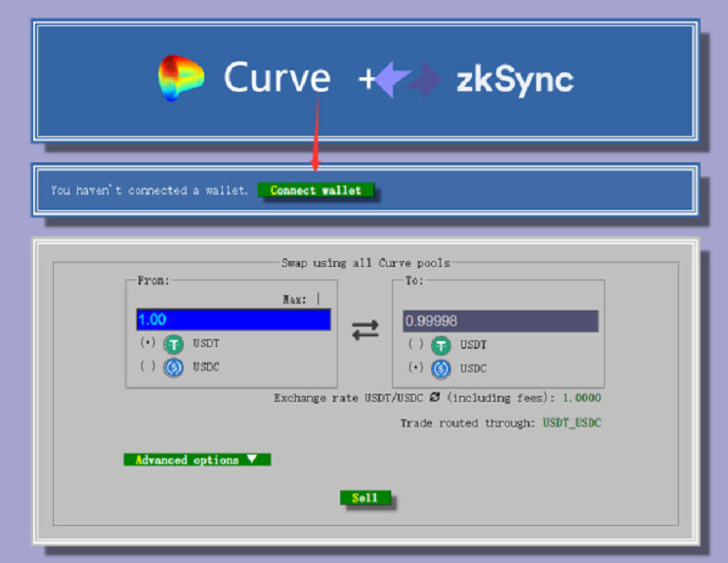Click the swap direction arrows icon
This screenshot has height=563, width=728.
click(x=365, y=329)
